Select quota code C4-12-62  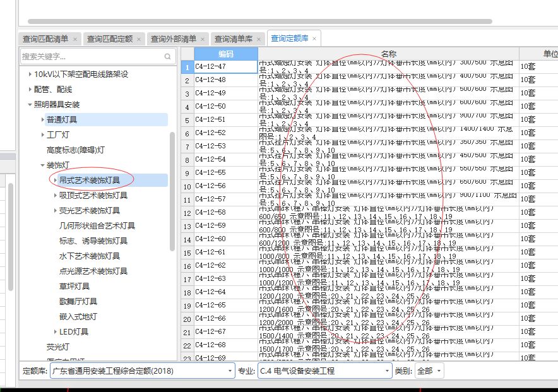click(x=225, y=265)
